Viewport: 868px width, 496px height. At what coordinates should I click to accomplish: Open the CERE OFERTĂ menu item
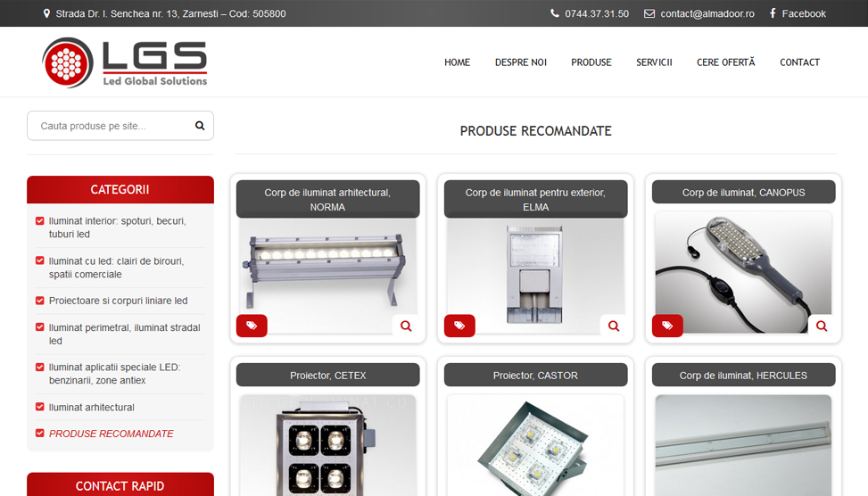pos(726,62)
